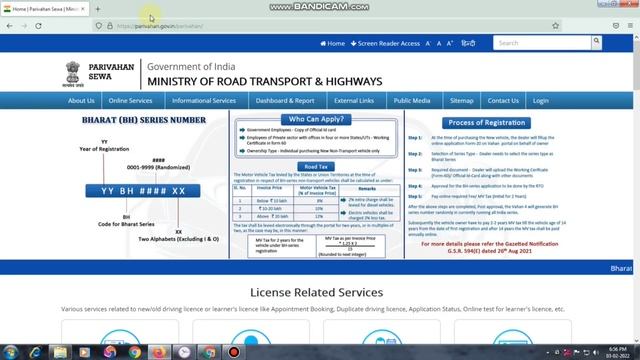Click the Home link in top bar

click(333, 43)
